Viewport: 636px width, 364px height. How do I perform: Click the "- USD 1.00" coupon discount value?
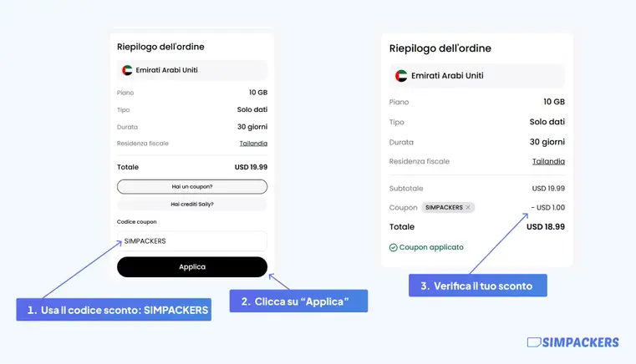(x=548, y=208)
